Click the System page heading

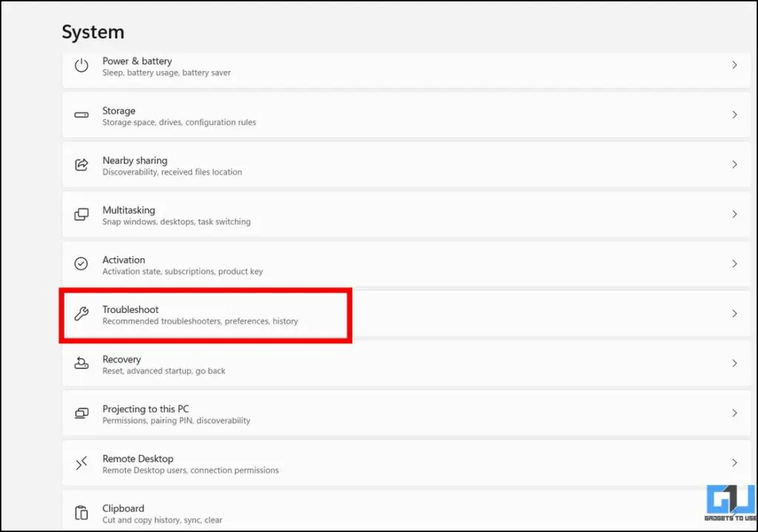[x=93, y=32]
